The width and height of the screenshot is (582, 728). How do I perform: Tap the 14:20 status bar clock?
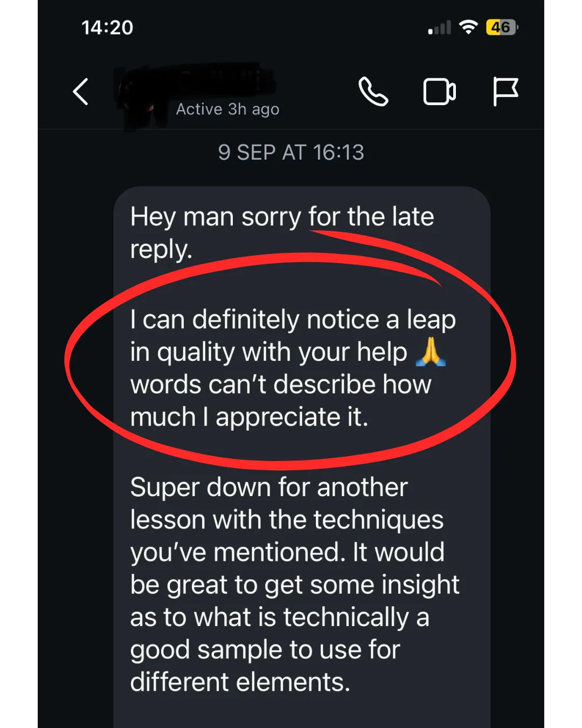pos(107,28)
